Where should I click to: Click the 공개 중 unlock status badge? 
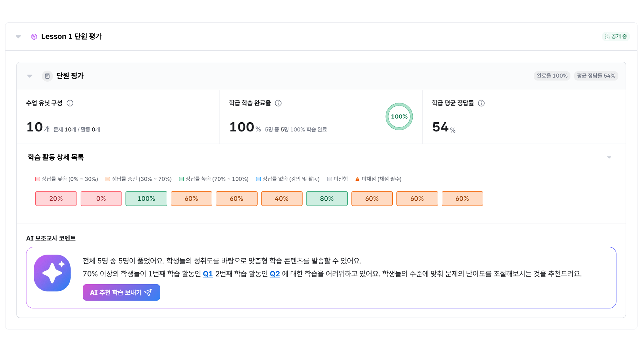point(616,36)
